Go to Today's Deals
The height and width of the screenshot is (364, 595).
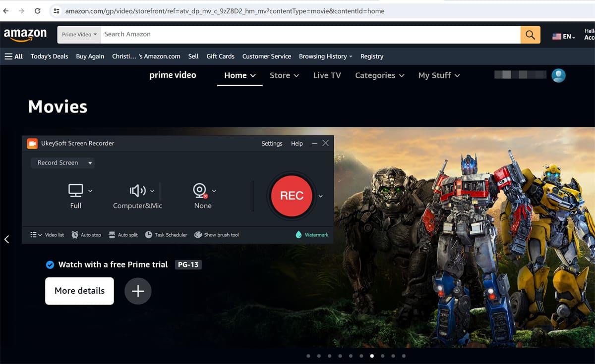(50, 56)
